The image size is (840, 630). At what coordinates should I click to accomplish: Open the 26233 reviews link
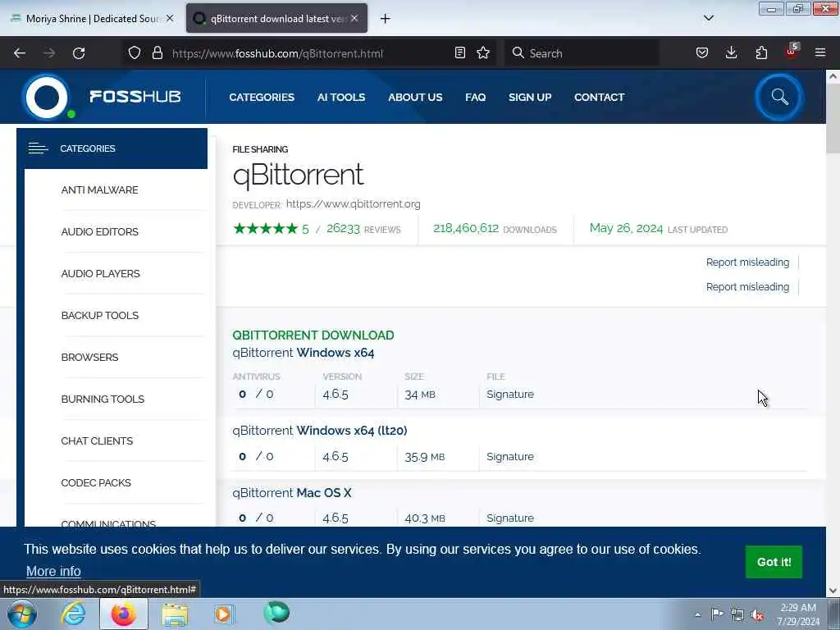coord(363,230)
